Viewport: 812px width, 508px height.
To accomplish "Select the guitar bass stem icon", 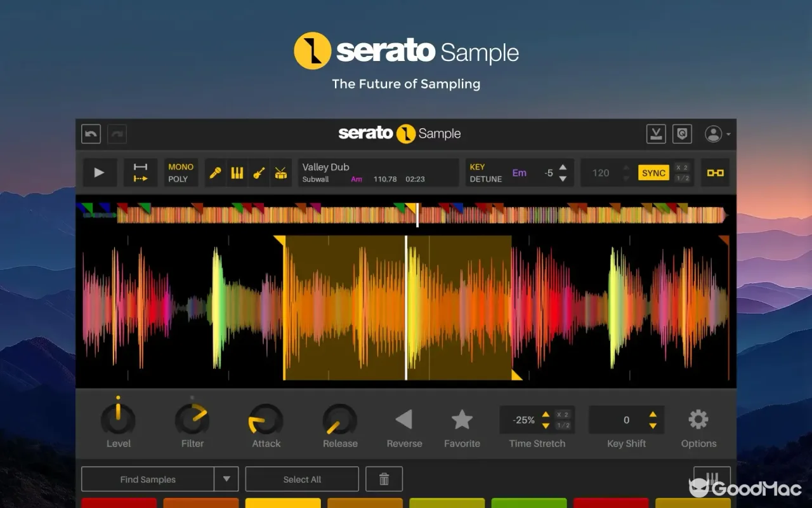I will pos(259,173).
